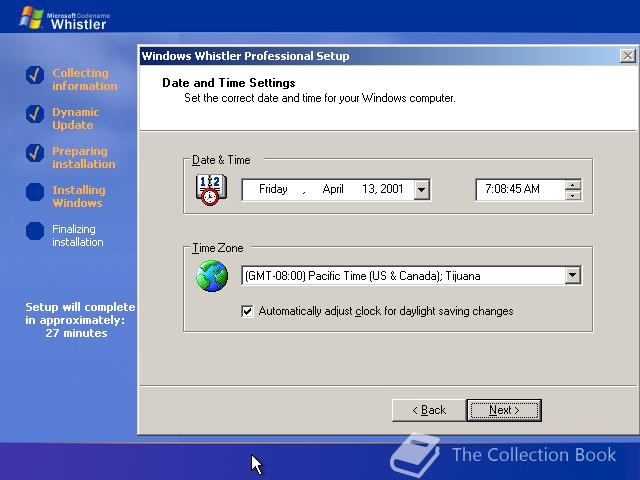Screen dimensions: 640x480
Task: Click the Installing Windows step label
Action: pyautogui.click(x=79, y=196)
